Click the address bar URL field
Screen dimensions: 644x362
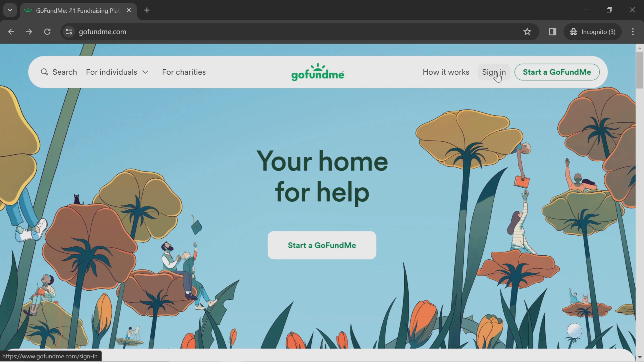[103, 31]
